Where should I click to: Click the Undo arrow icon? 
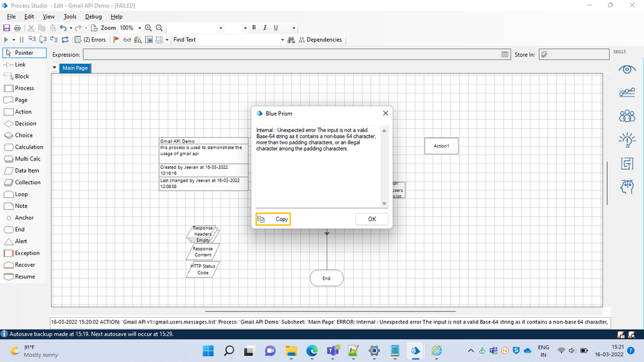63,28
